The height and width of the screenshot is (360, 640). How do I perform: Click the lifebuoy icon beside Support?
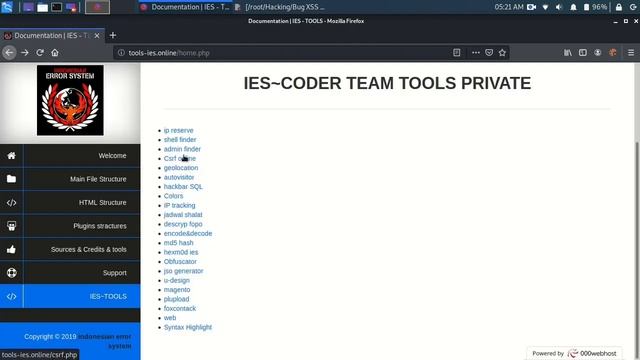11,273
